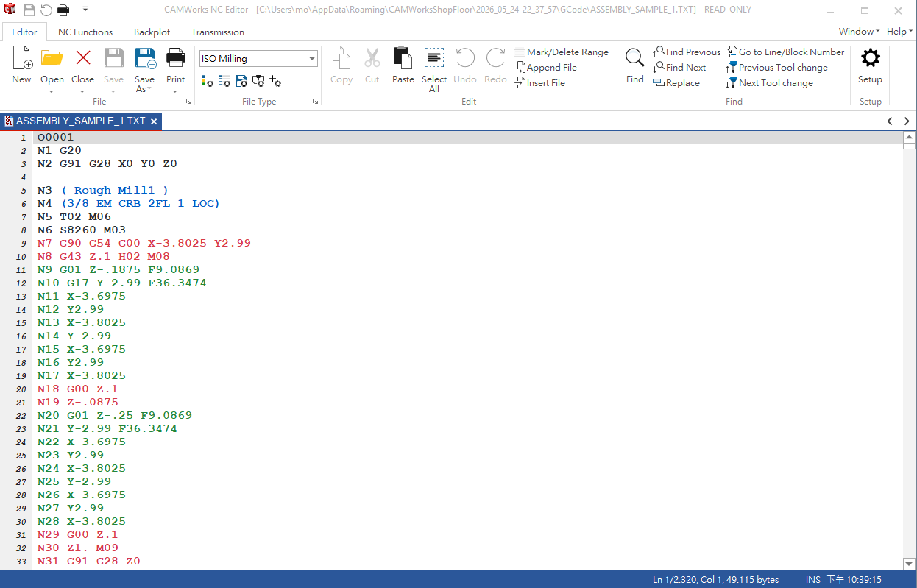
Task: Click line N3 ( Rough Mill1 )
Action: click(103, 190)
